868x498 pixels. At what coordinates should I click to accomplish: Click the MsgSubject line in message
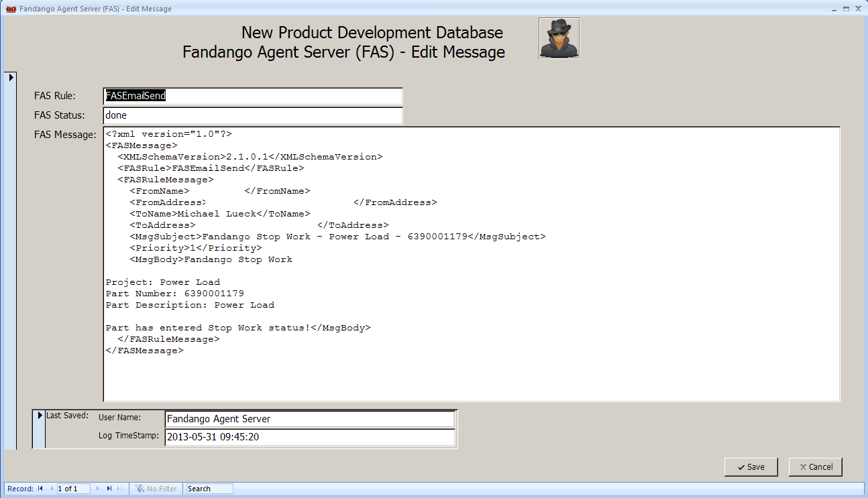point(337,237)
